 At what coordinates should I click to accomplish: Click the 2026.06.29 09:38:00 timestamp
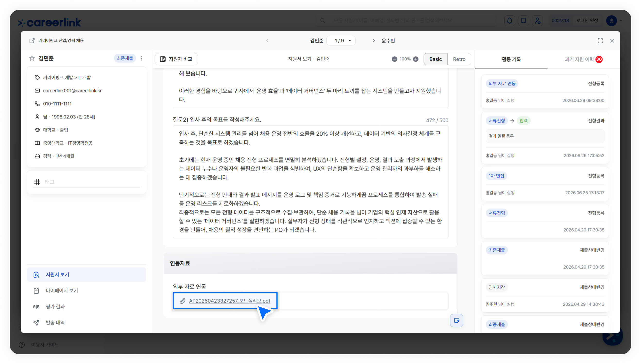(x=583, y=100)
